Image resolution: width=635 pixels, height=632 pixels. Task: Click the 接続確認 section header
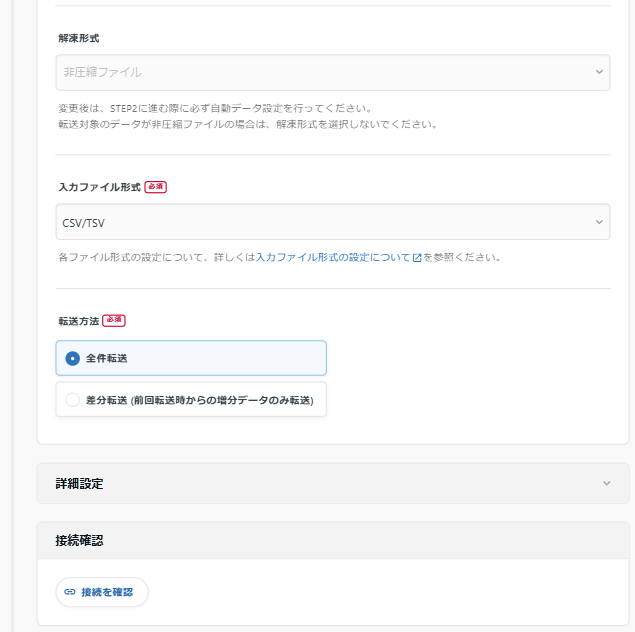tap(333, 540)
